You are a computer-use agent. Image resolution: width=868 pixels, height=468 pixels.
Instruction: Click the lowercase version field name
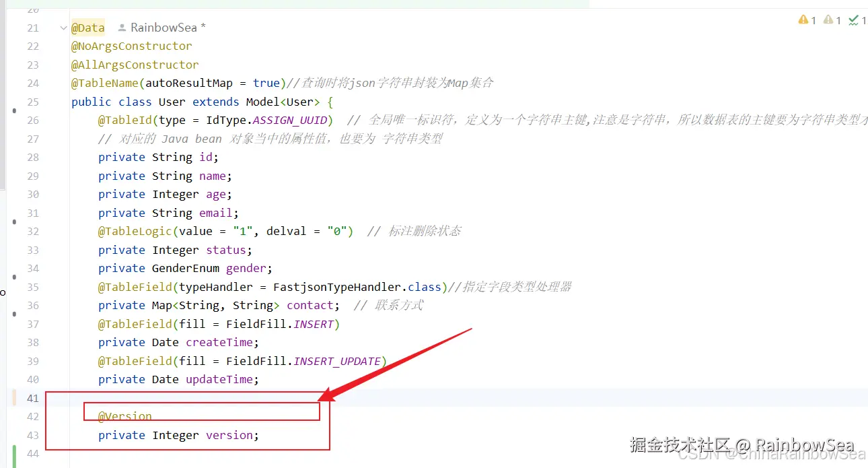pyautogui.click(x=229, y=435)
